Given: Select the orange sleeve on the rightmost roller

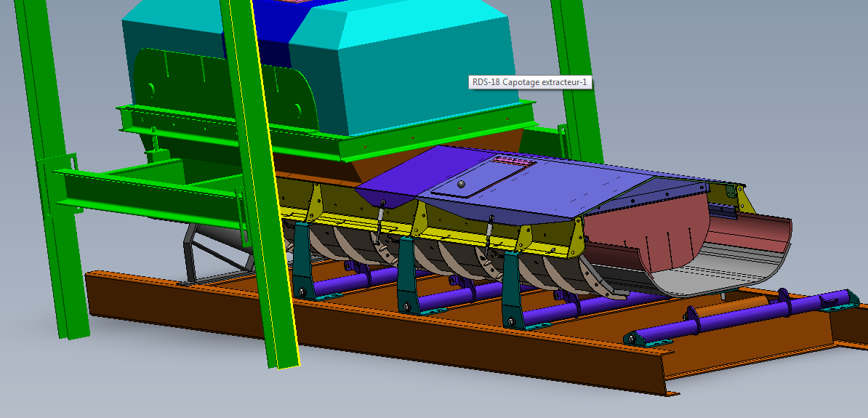Looking at the screenshot, I should (x=731, y=308).
